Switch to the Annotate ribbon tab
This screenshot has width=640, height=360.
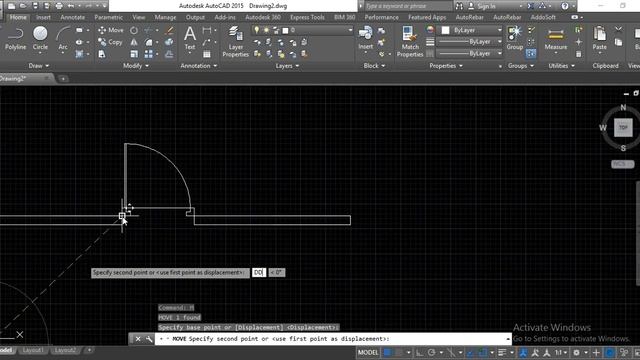pyautogui.click(x=73, y=17)
